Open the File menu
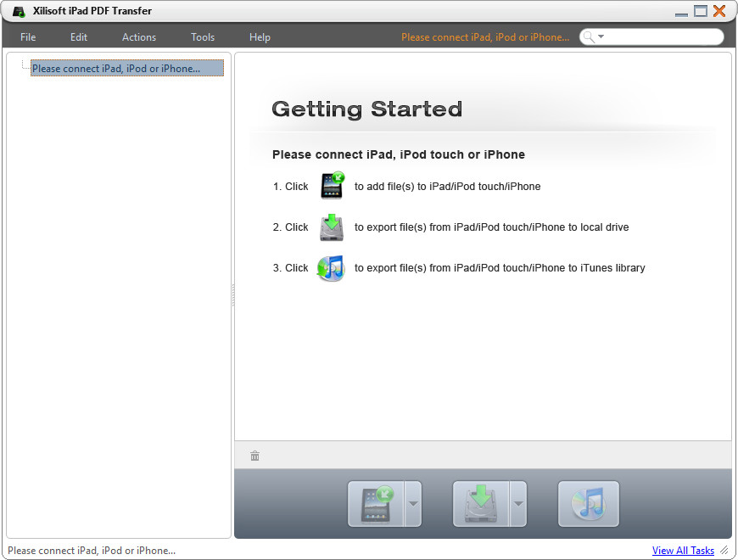The width and height of the screenshot is (738, 560). [28, 37]
